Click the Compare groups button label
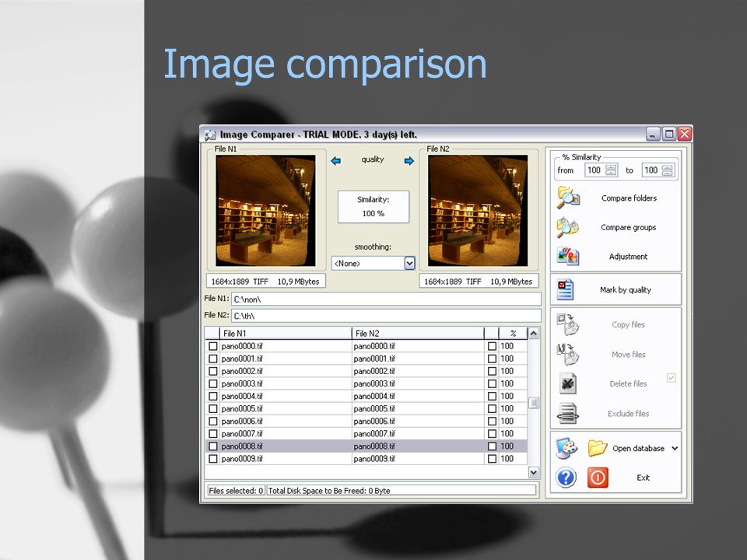This screenshot has height=560, width=747. [x=629, y=228]
